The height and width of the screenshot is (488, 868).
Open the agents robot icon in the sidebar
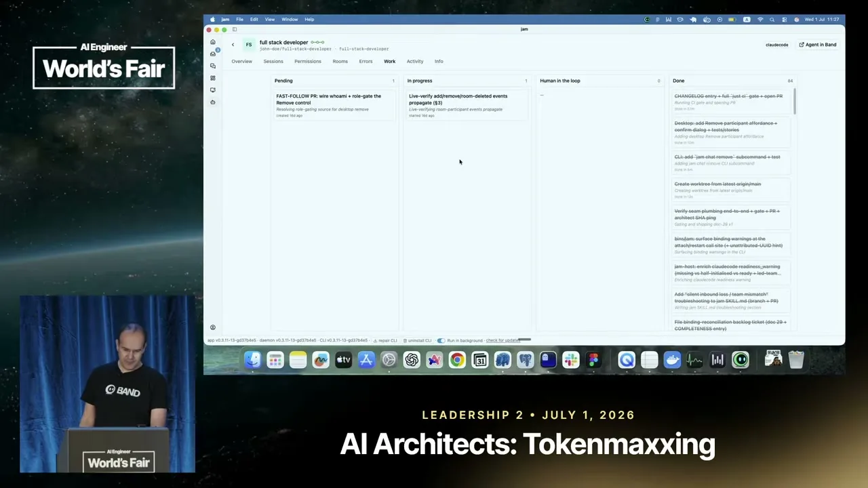pos(213,102)
